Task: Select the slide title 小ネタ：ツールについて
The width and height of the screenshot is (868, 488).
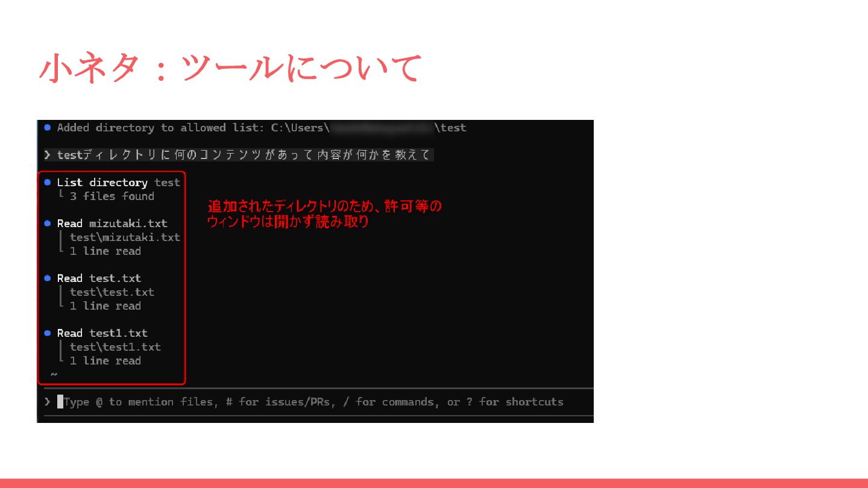Action: click(230, 68)
